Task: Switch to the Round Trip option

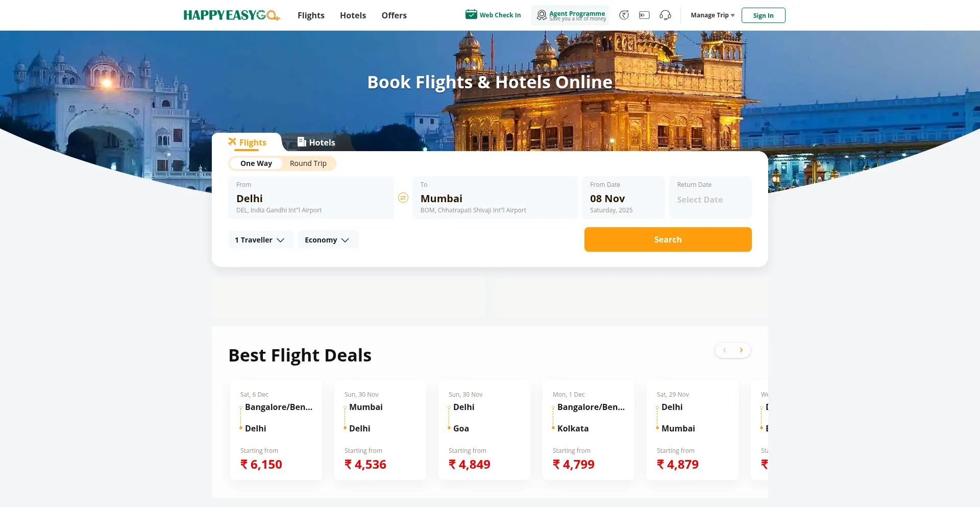Action: 308,163
